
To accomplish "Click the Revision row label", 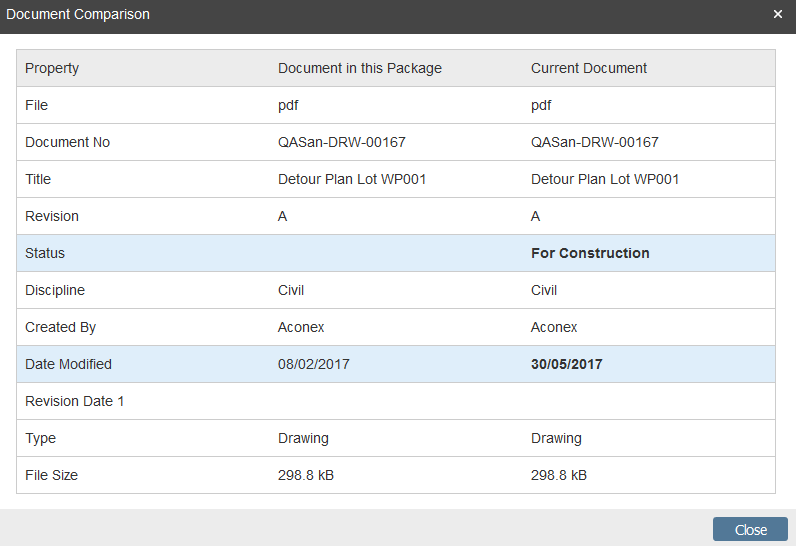I will (52, 216).
